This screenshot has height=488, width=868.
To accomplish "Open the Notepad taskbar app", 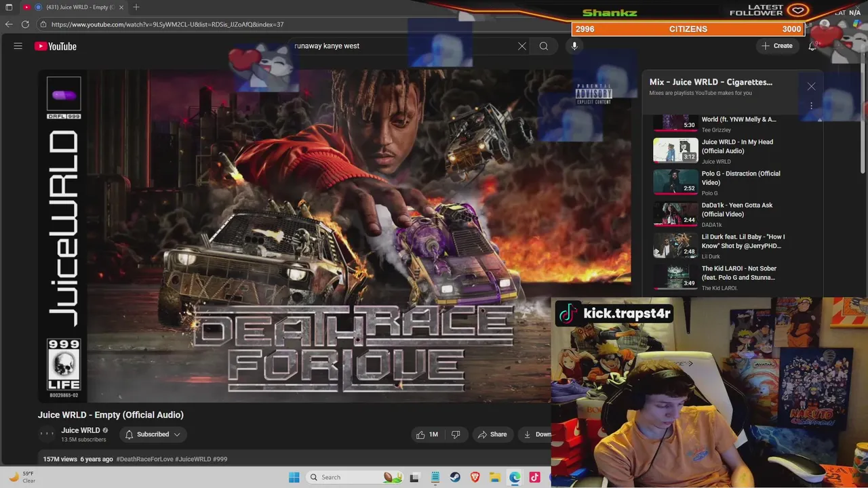I will 435,477.
